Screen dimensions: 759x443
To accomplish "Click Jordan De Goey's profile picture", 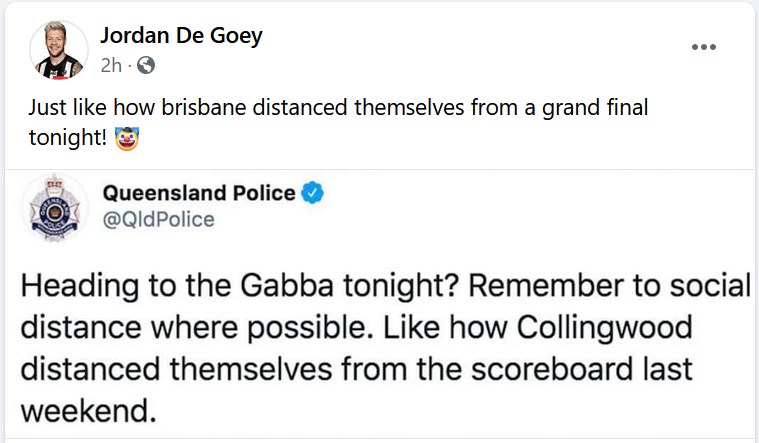I will click(x=58, y=50).
